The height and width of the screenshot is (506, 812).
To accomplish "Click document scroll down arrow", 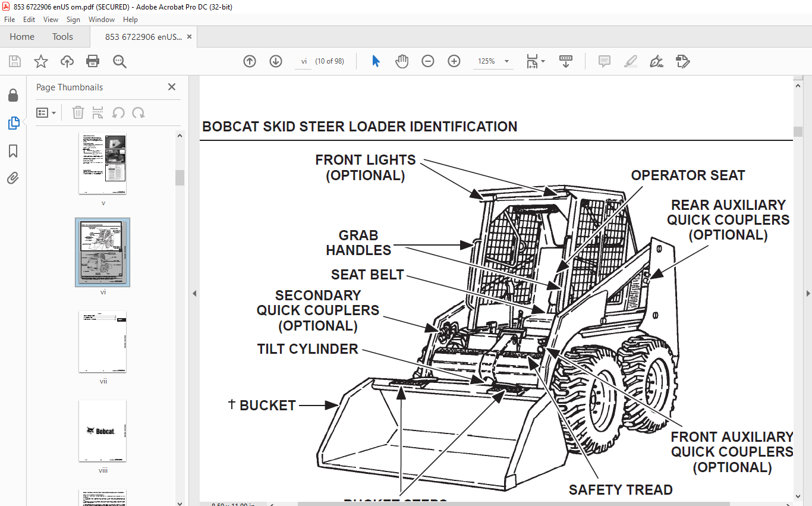I will tap(798, 496).
